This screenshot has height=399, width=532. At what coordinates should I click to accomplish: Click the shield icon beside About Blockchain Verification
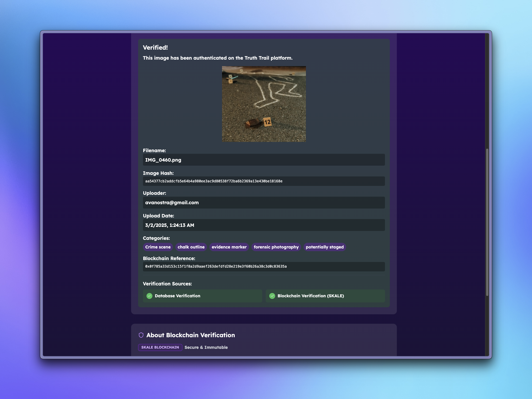(141, 335)
